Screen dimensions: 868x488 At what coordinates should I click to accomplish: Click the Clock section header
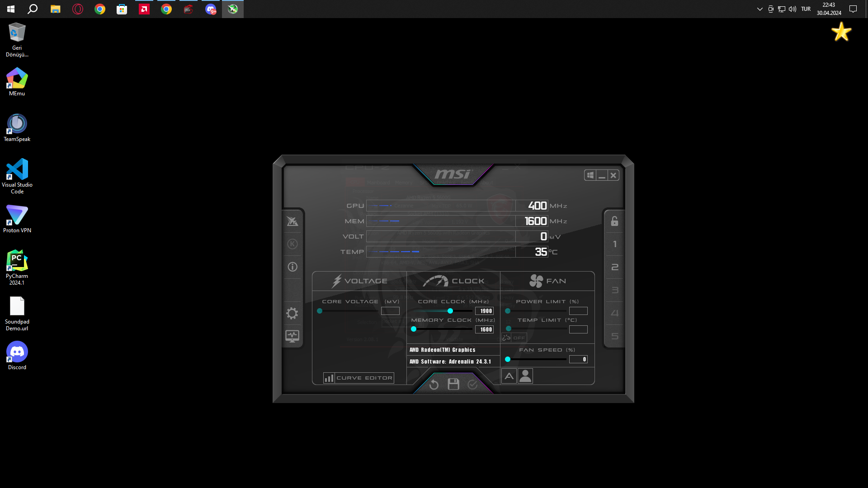453,281
